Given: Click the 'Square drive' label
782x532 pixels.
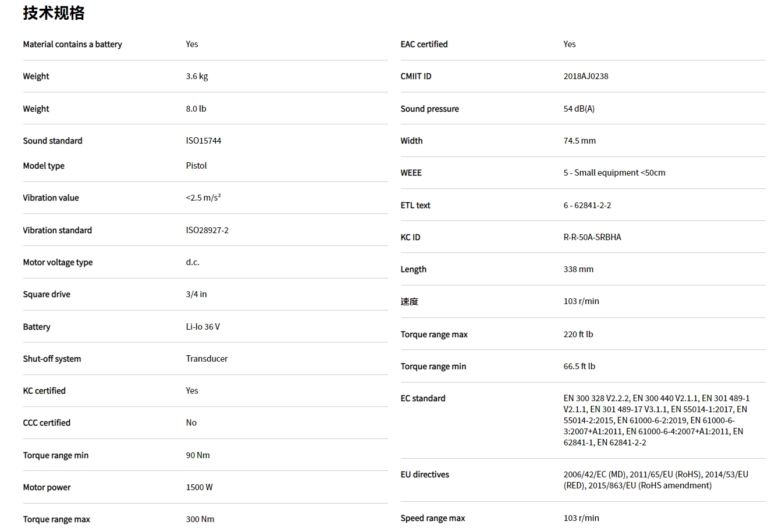Looking at the screenshot, I should [47, 294].
